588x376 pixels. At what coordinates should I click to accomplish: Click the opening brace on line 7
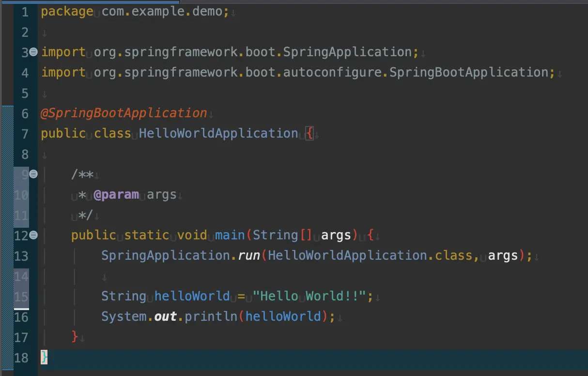tap(309, 134)
